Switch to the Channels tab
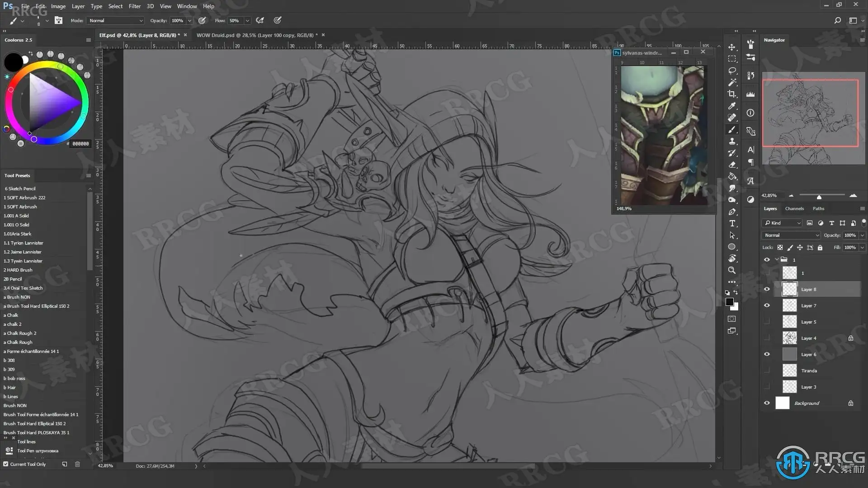 794,209
